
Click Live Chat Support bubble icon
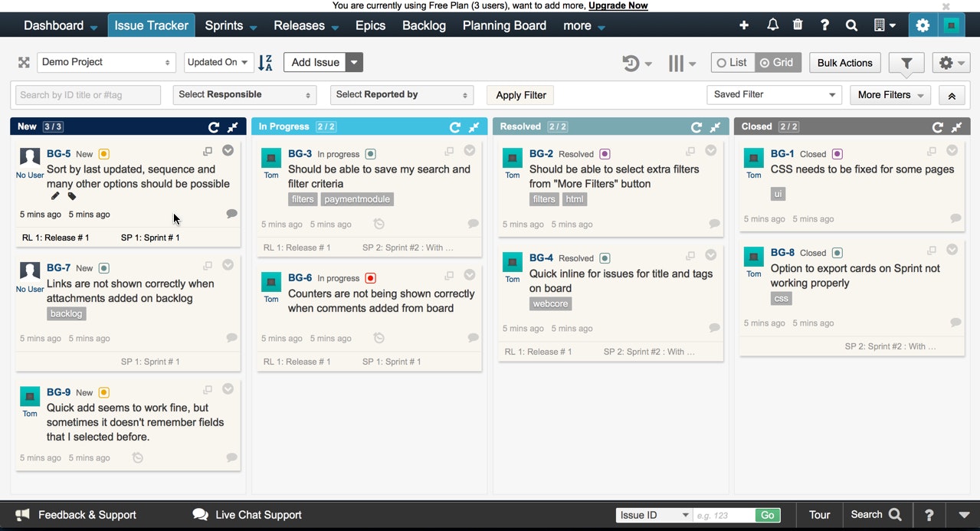(x=200, y=515)
